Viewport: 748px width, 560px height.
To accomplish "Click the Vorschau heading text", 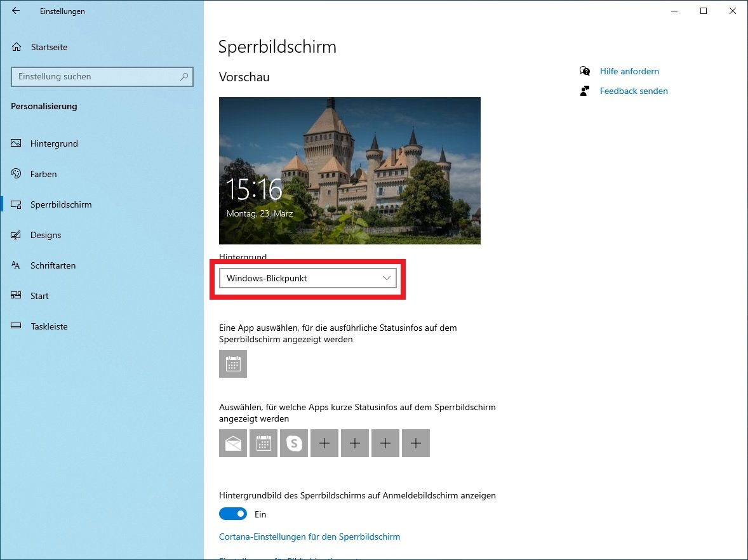I will tap(244, 77).
